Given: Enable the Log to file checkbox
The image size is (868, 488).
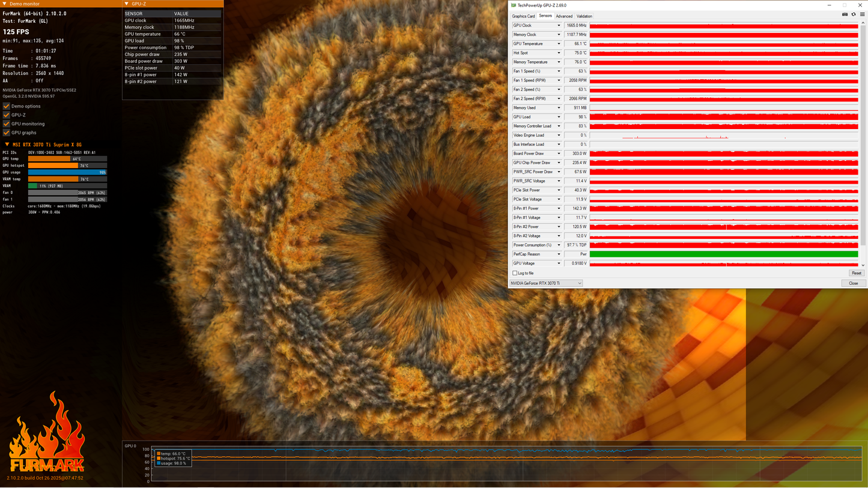Looking at the screenshot, I should [515, 273].
